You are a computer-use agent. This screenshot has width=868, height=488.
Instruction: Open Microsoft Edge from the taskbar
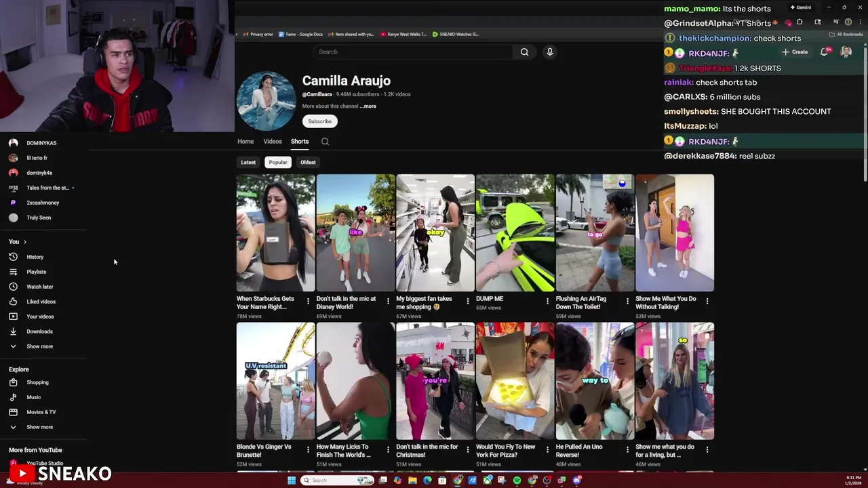427,481
